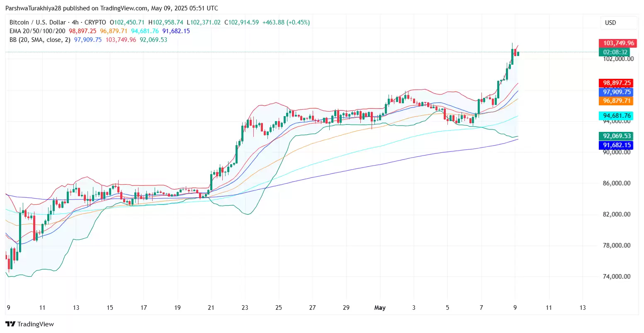Screen dimensions: 644x333
Task: Click the TradingView logo icon
Action: (x=10, y=324)
